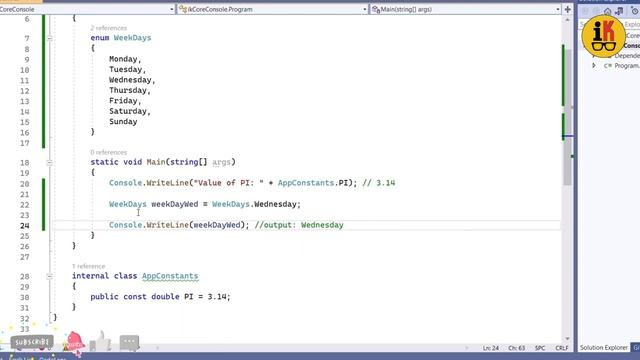Click the 'static void' keywords on line 18
The image size is (640, 360).
click(x=116, y=162)
